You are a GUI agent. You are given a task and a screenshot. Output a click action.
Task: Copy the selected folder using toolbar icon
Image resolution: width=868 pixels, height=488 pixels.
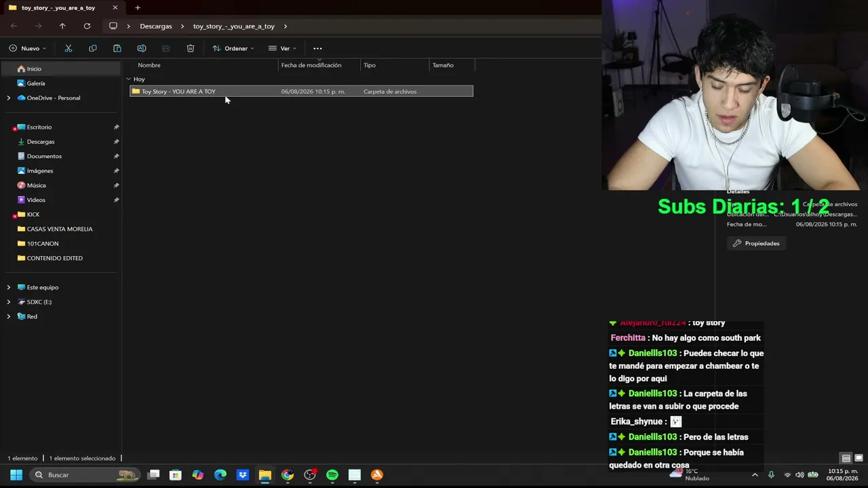tap(93, 48)
